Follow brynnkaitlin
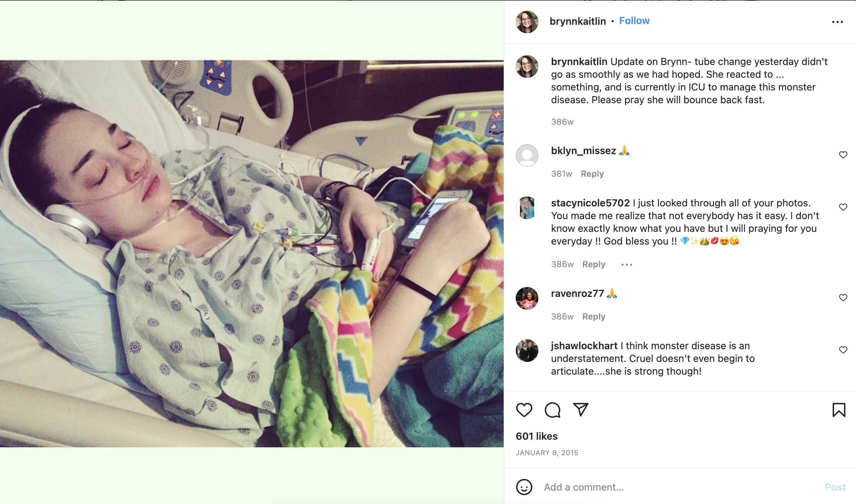Viewport: 856px width, 504px height. 634,21
